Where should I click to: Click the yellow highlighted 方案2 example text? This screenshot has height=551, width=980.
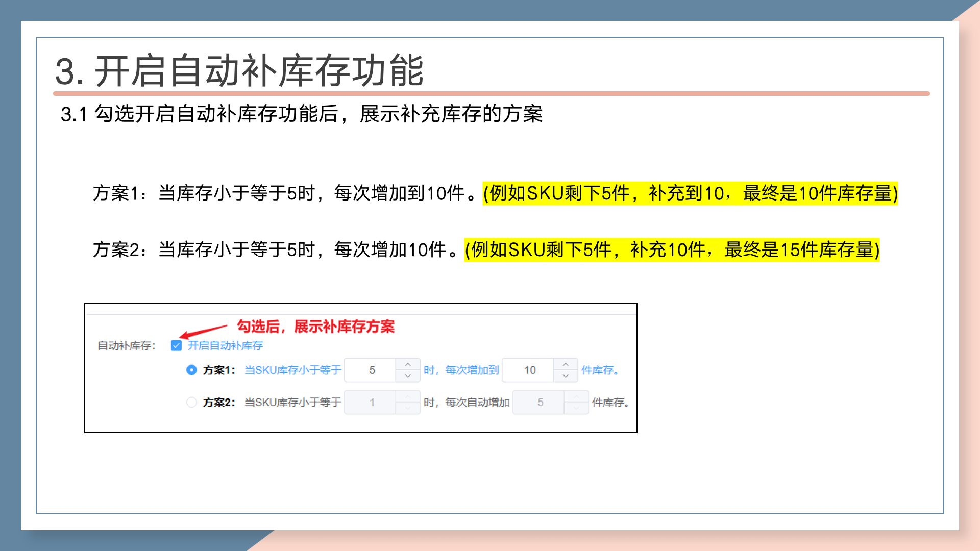pyautogui.click(x=672, y=250)
